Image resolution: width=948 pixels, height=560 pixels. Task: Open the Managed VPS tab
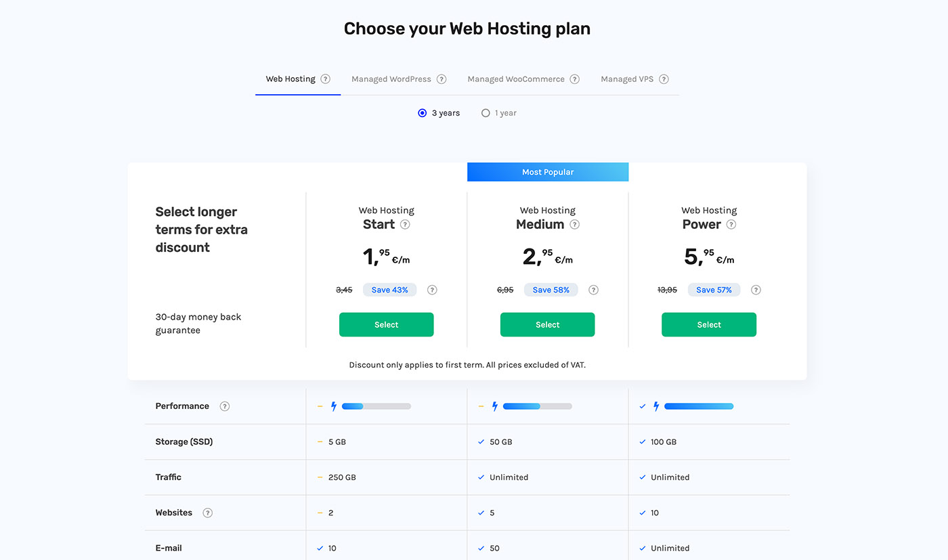coord(627,79)
